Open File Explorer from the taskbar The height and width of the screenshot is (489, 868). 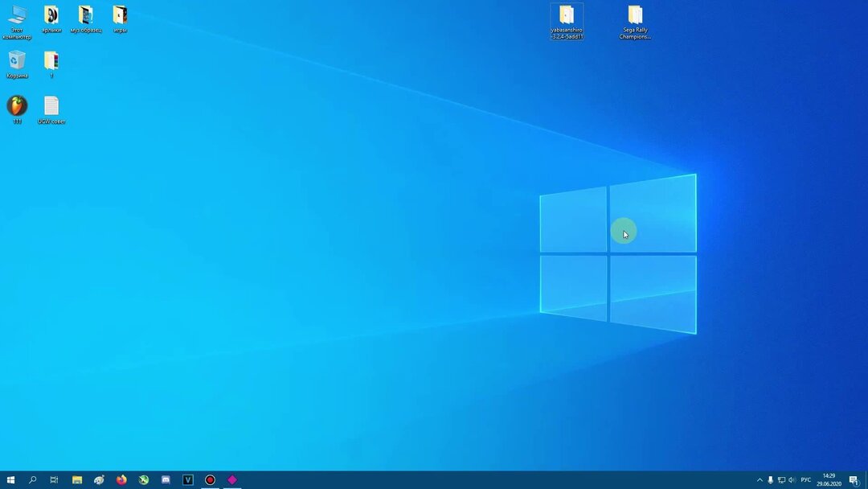[x=77, y=479]
